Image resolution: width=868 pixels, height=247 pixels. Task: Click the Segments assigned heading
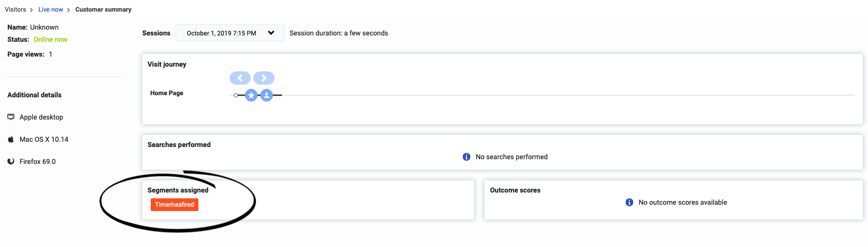click(x=178, y=190)
